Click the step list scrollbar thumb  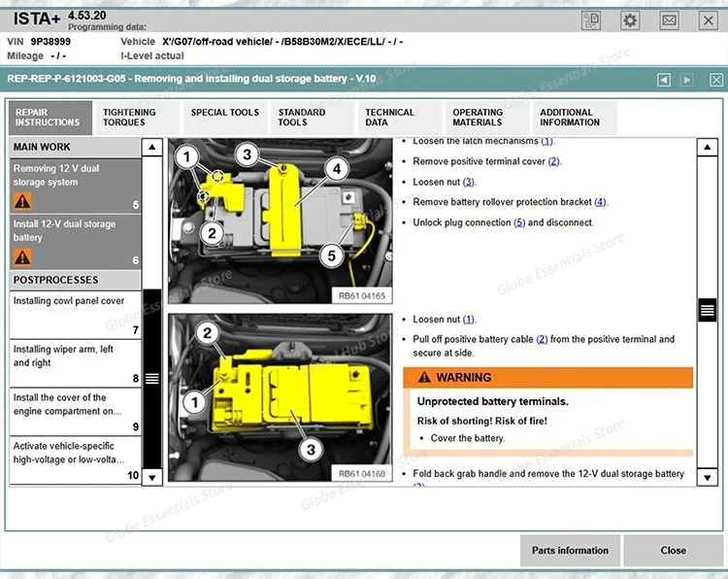[x=152, y=378]
